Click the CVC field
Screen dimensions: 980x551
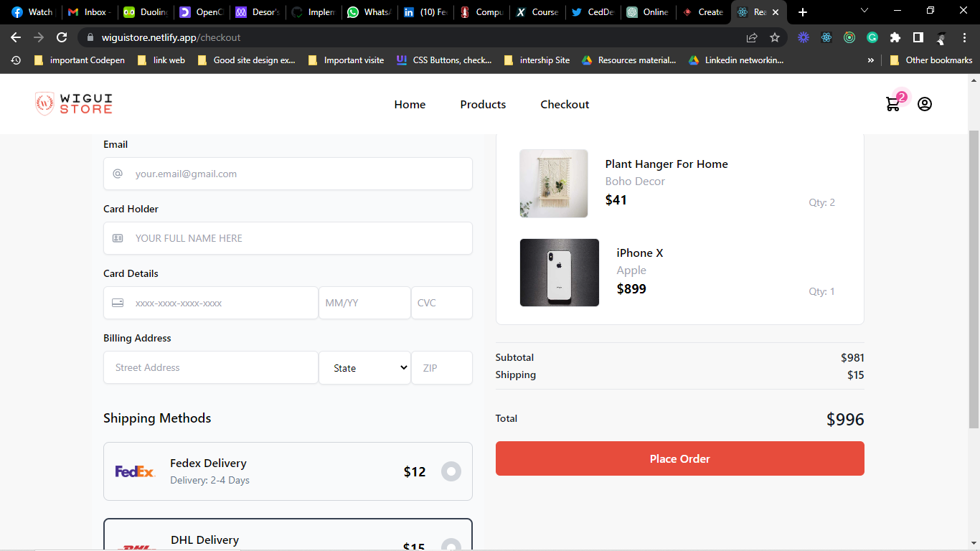point(442,303)
